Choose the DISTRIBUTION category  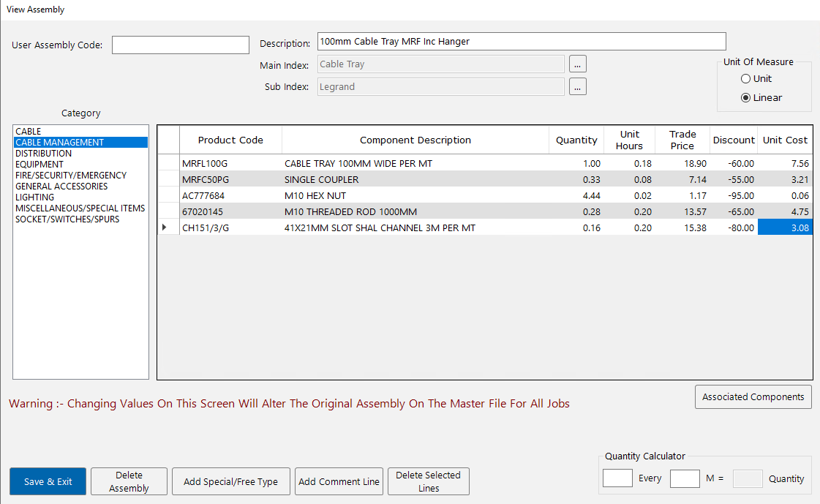click(x=43, y=154)
